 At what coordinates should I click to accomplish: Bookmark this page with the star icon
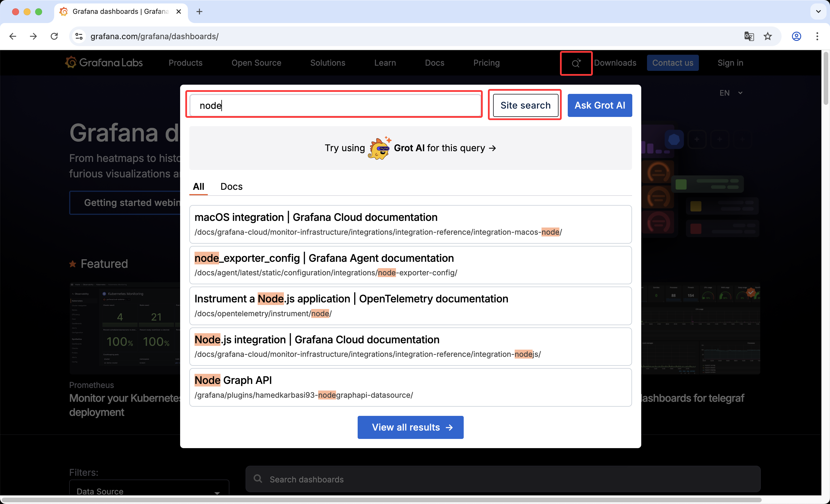point(768,36)
